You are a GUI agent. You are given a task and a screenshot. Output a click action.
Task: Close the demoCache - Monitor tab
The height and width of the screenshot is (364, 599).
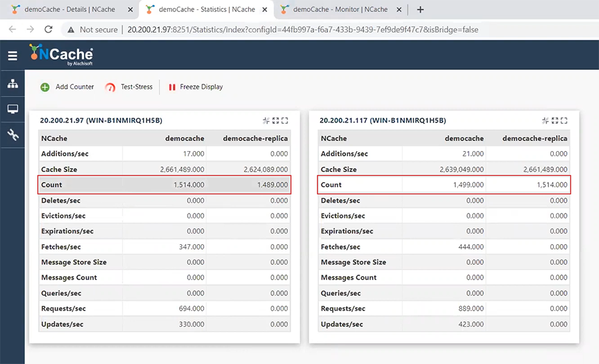(x=399, y=9)
